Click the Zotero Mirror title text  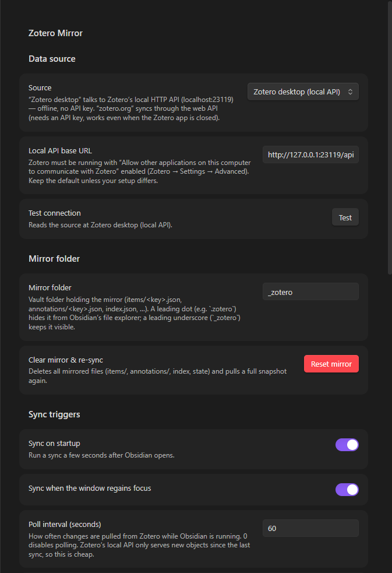click(55, 33)
